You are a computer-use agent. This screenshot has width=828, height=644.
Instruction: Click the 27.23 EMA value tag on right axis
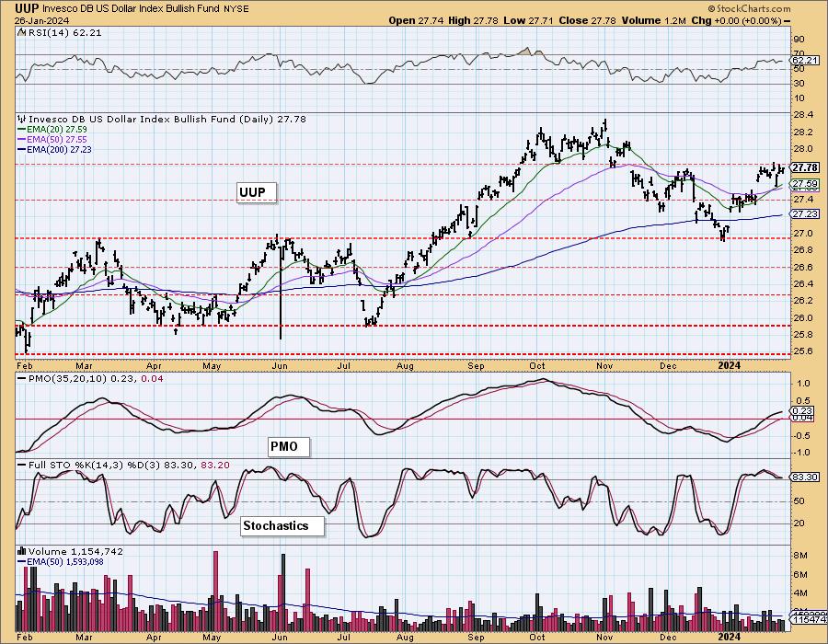[806, 213]
